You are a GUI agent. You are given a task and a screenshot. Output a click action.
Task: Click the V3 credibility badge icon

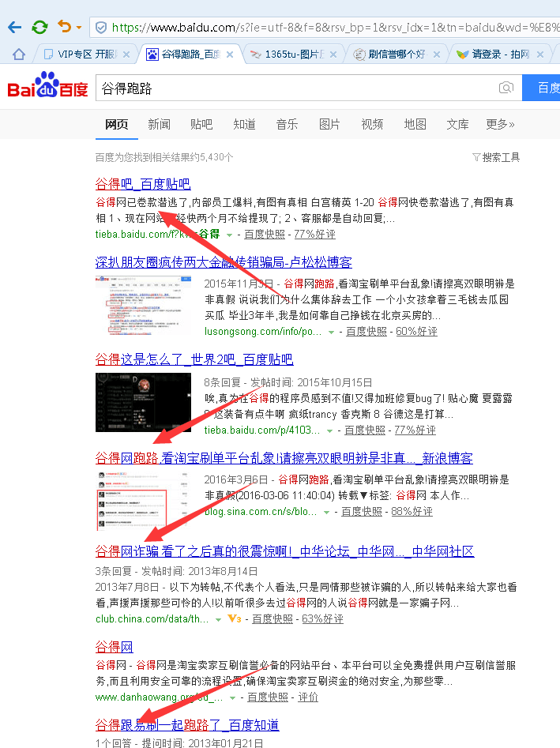(x=235, y=618)
